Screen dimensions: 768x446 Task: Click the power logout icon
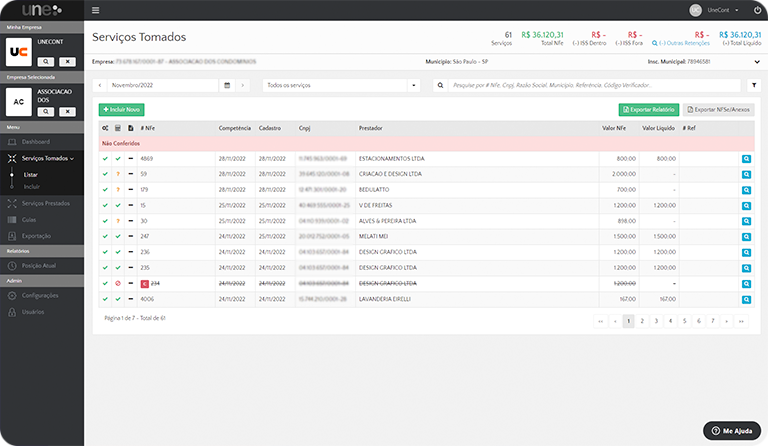pos(757,10)
